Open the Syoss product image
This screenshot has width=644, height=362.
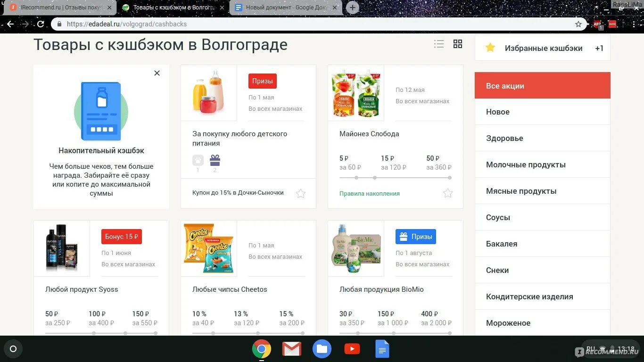point(62,248)
